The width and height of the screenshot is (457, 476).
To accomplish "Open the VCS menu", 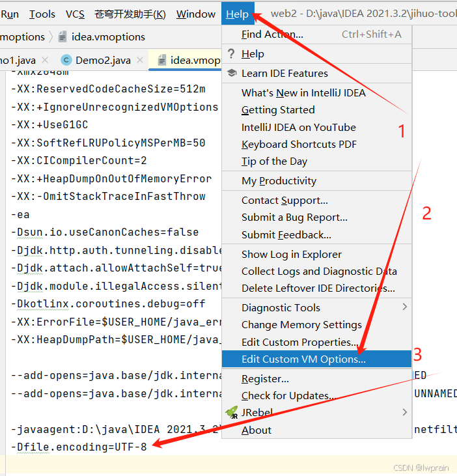I will click(75, 14).
